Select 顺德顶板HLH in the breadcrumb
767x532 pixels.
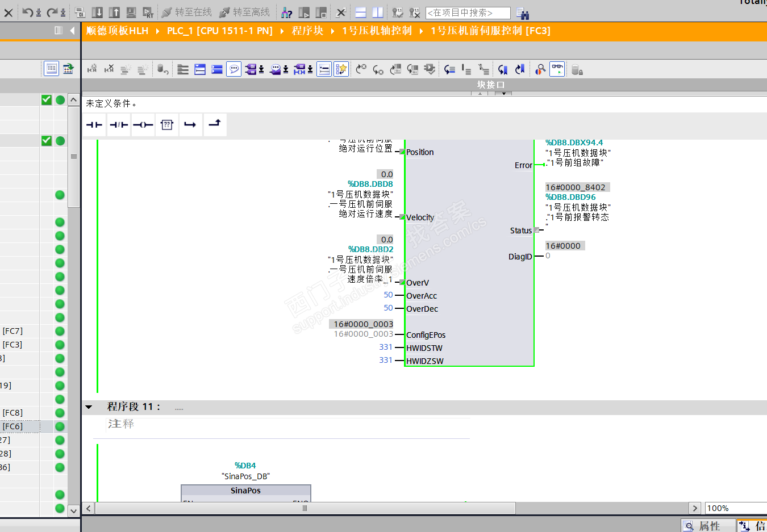117,31
